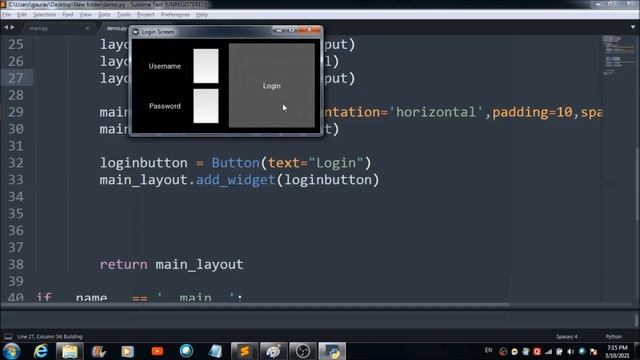Open the Selection menu
Image resolution: width=640 pixels, height=360 pixels.
coord(44,15)
